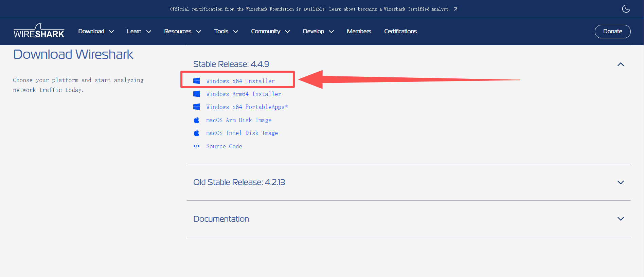
Task: Download the Source Code
Action: tap(224, 146)
